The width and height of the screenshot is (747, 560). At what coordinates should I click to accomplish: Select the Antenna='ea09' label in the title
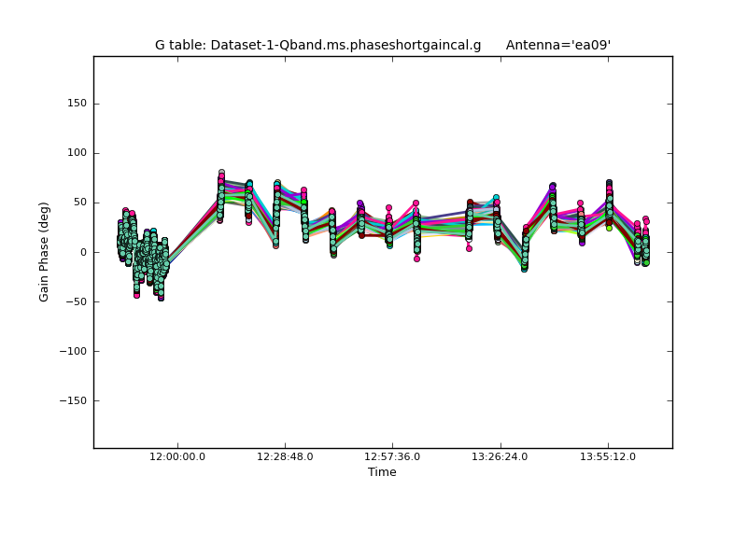[558, 45]
